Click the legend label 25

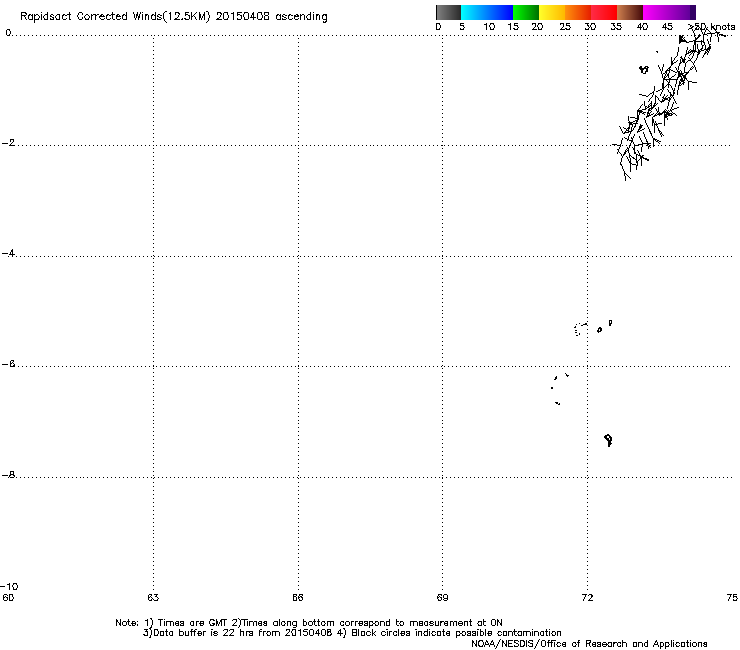tap(565, 27)
